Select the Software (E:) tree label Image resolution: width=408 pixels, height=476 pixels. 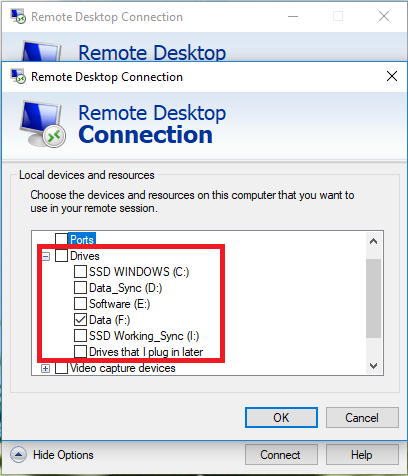[119, 304]
